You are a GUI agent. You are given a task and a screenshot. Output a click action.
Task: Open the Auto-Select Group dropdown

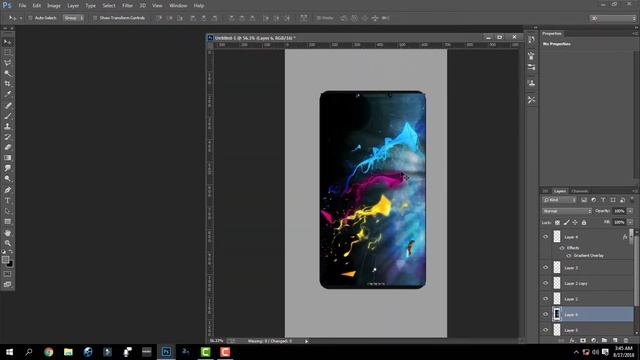tap(73, 18)
